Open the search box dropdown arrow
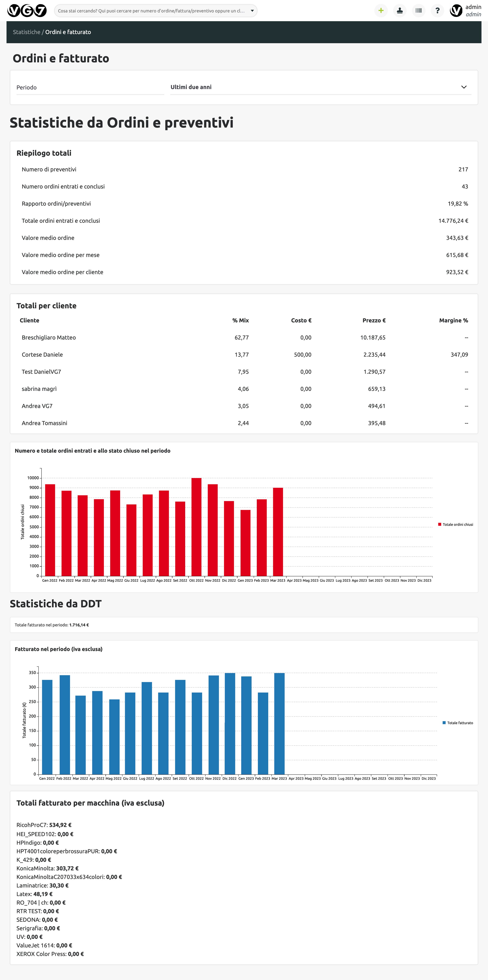Image resolution: width=488 pixels, height=980 pixels. pos(252,11)
